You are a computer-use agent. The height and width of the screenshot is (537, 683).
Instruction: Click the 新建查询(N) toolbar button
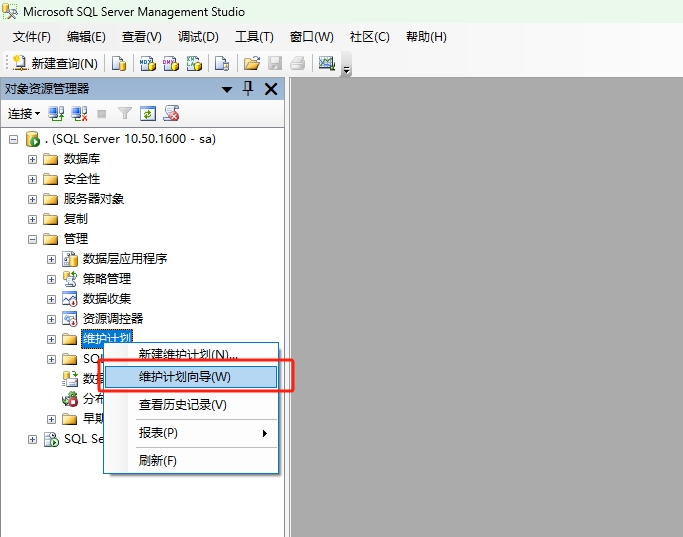tap(55, 64)
